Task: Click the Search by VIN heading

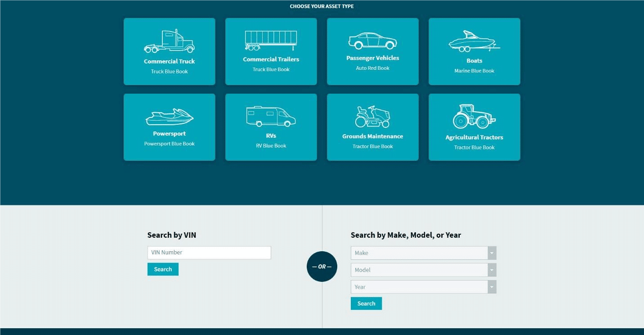Action: point(172,235)
